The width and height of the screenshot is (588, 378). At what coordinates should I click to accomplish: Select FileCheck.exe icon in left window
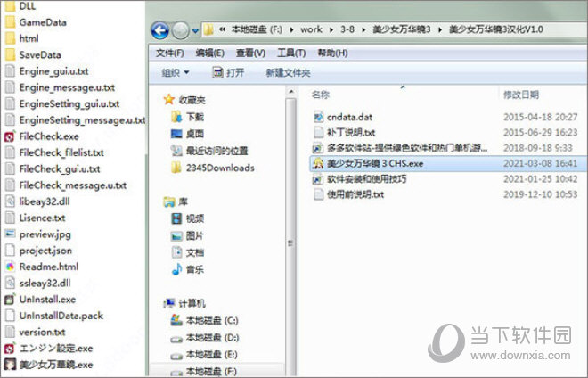10,136
